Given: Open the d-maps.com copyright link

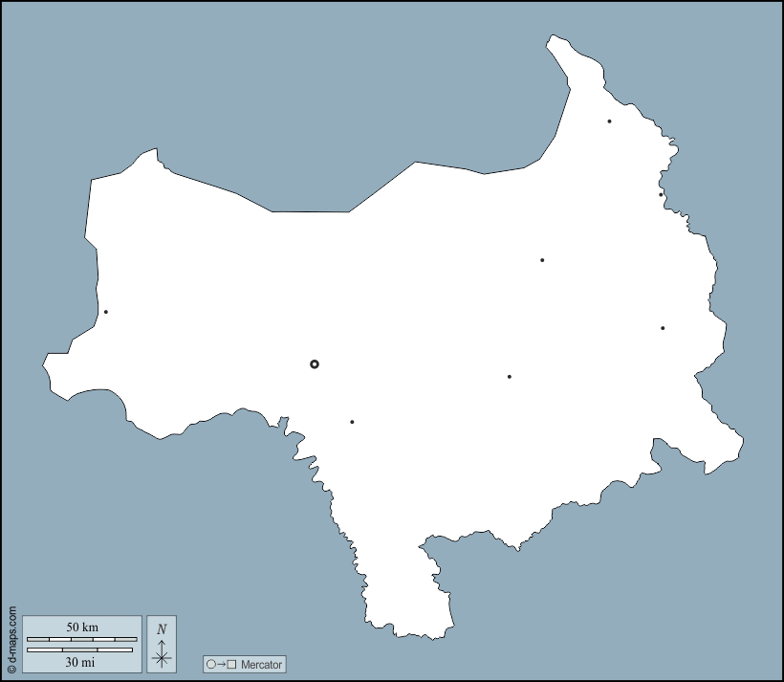Looking at the screenshot, I should [x=11, y=639].
